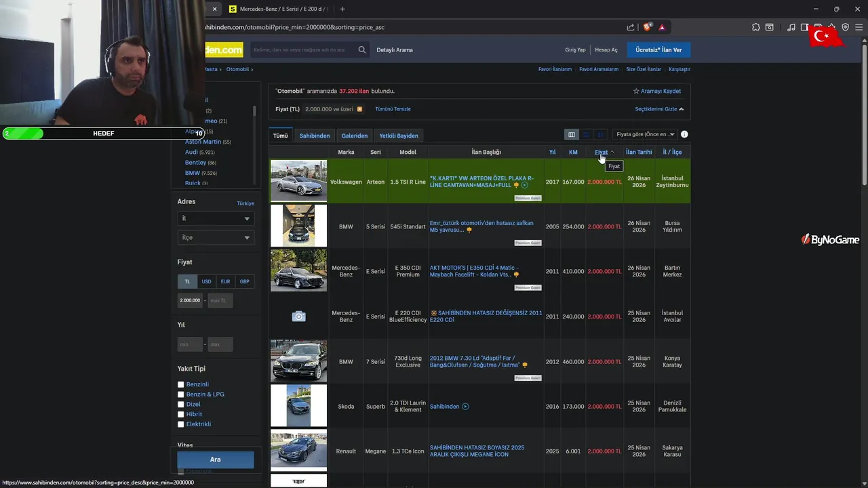This screenshot has height=488, width=868.
Task: Sort by Yıl column header
Action: 552,152
